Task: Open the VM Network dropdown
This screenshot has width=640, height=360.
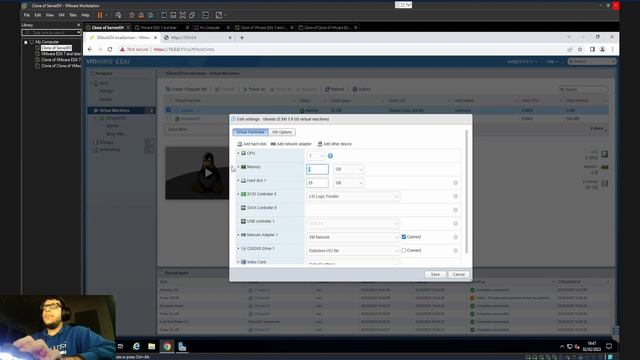Action: pos(353,237)
